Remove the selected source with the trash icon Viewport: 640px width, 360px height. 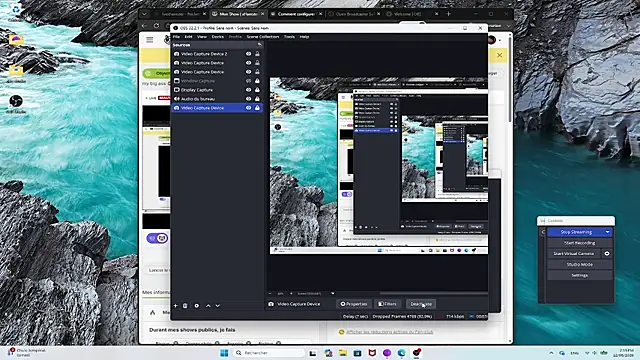(185, 305)
